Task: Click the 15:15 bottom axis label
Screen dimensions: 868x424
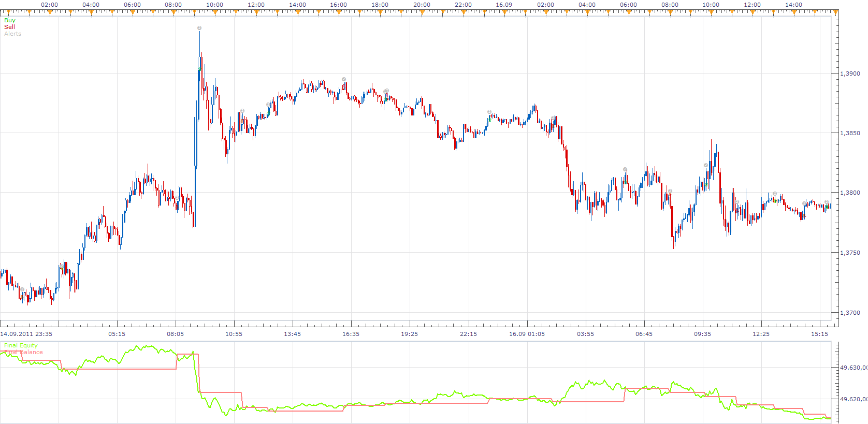Action: pyautogui.click(x=819, y=334)
